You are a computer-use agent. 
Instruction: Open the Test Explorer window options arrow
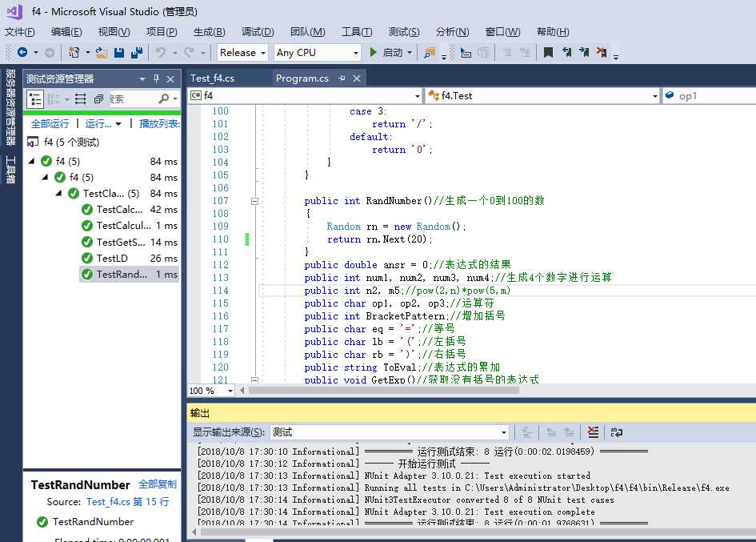click(x=142, y=78)
